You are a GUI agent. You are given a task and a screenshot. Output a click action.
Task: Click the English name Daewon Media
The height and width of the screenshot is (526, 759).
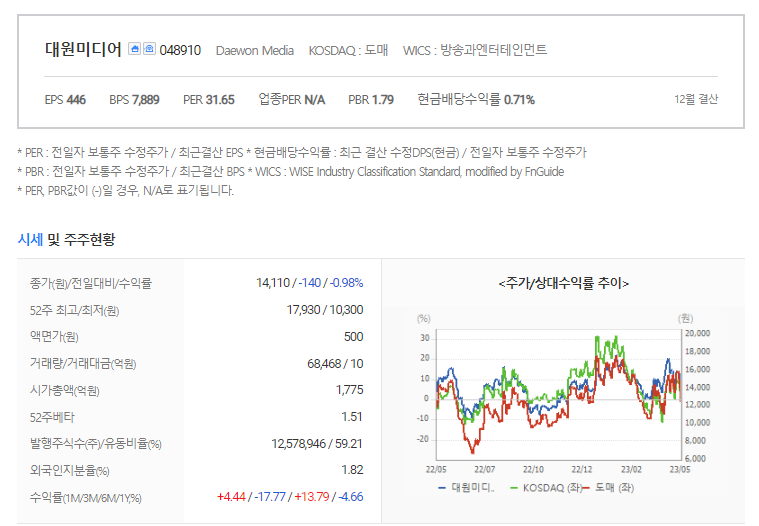click(x=255, y=50)
